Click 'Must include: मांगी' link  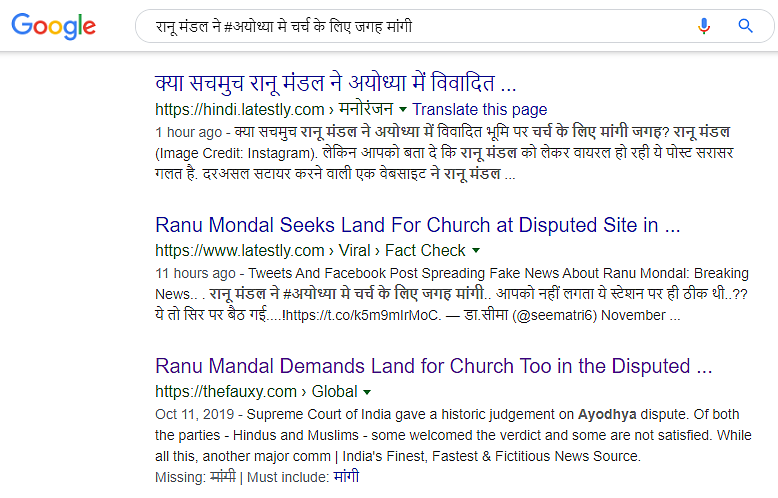[x=346, y=477]
